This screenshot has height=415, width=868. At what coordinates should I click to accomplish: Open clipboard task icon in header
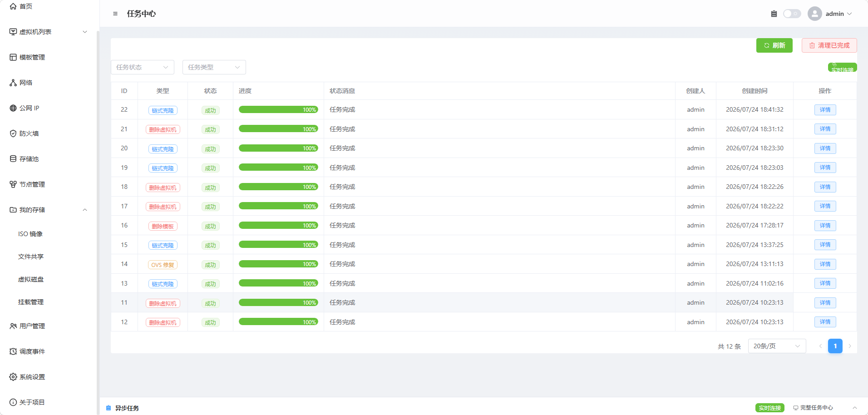click(774, 14)
